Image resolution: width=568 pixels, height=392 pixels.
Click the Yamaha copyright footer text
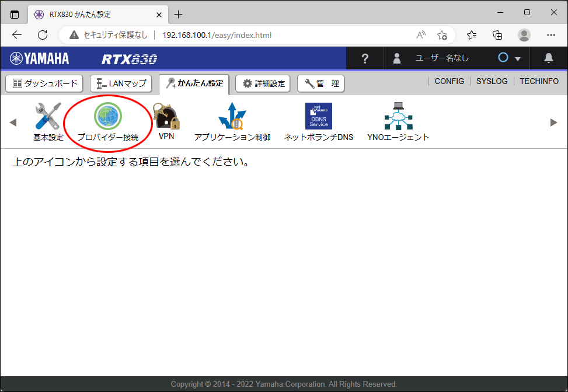pyautogui.click(x=284, y=384)
